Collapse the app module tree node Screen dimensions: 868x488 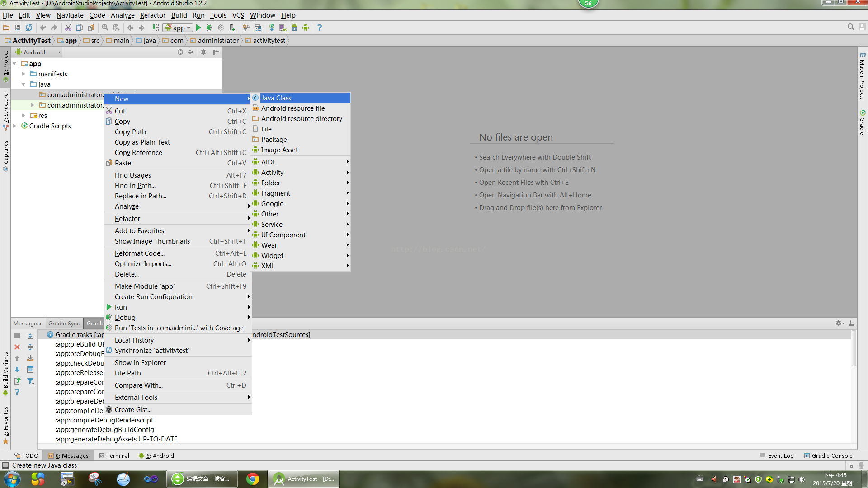pos(15,64)
